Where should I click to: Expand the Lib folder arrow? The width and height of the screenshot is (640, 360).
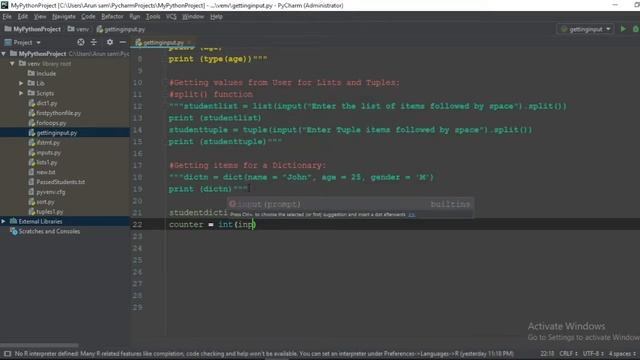(21, 83)
